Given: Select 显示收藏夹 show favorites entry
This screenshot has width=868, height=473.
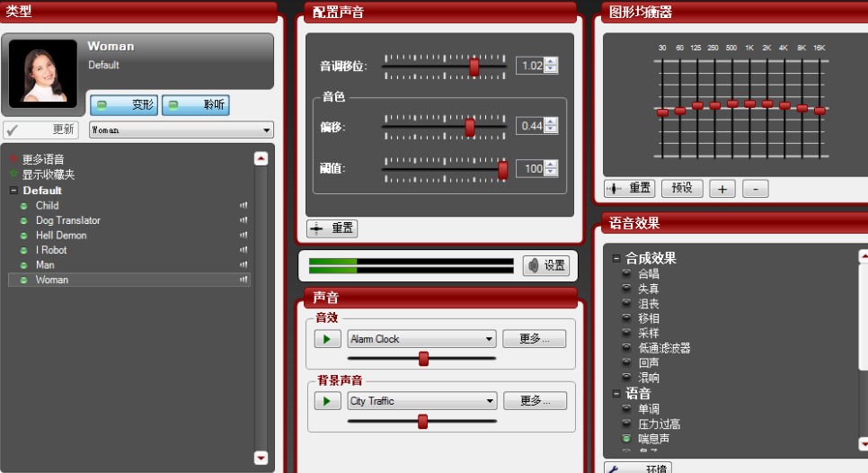Looking at the screenshot, I should pos(49,174).
